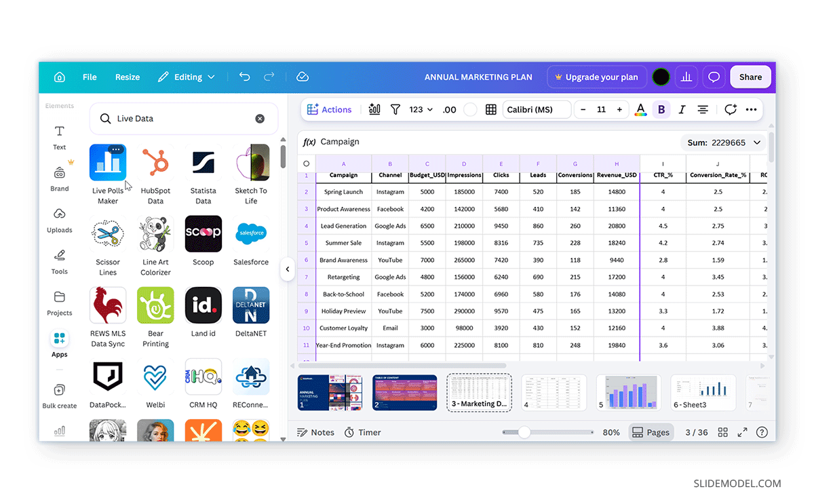Select the 6 - Sheet3 page thumbnail
Image resolution: width=814 pixels, height=504 pixels.
[x=703, y=392]
